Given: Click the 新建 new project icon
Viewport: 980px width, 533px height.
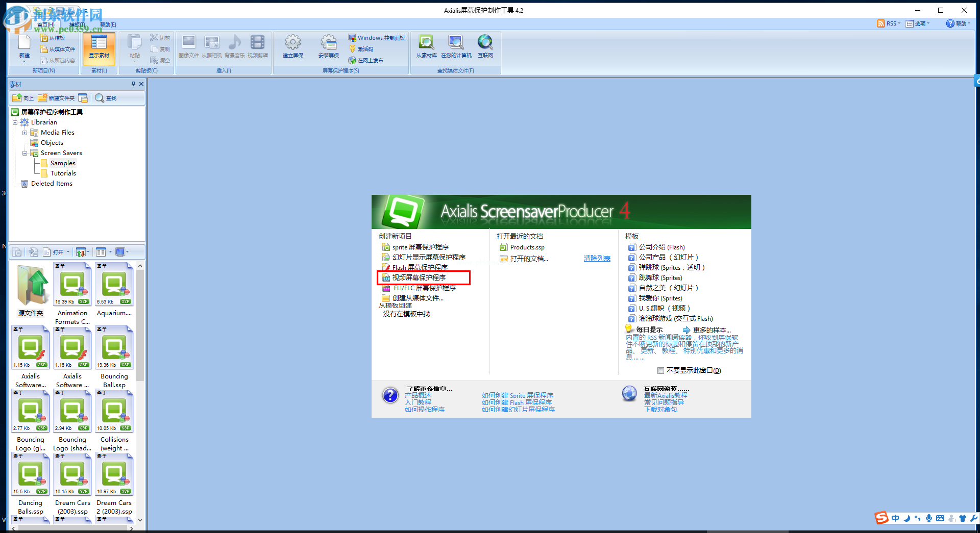Looking at the screenshot, I should [x=24, y=47].
